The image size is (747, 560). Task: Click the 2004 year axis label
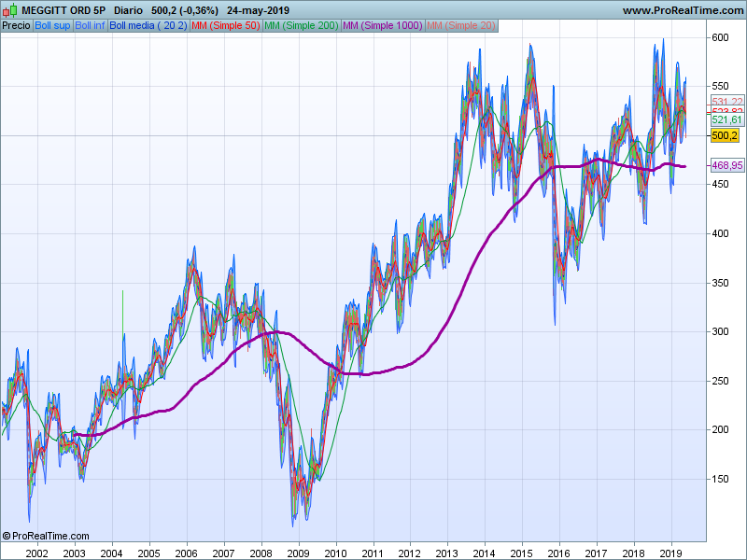point(111,553)
